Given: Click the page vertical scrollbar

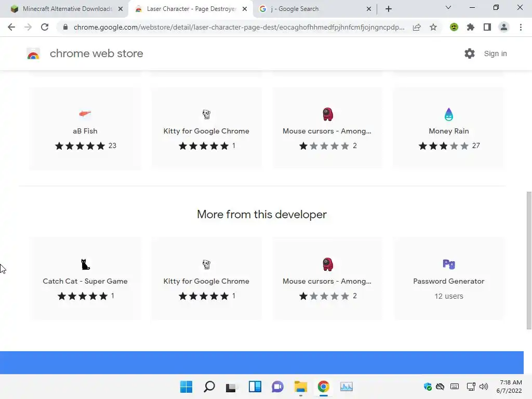Looking at the screenshot, I should tap(529, 260).
